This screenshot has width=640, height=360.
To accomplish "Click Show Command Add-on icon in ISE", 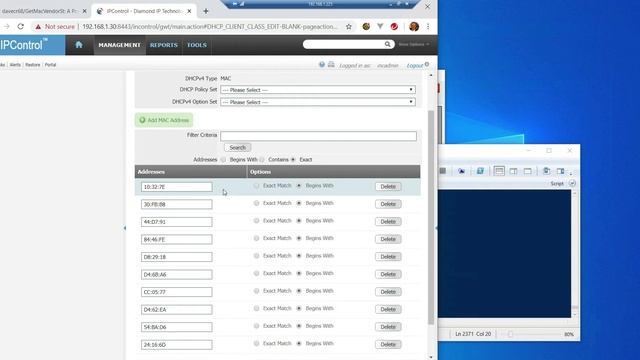I will pyautogui.click(x=561, y=171).
